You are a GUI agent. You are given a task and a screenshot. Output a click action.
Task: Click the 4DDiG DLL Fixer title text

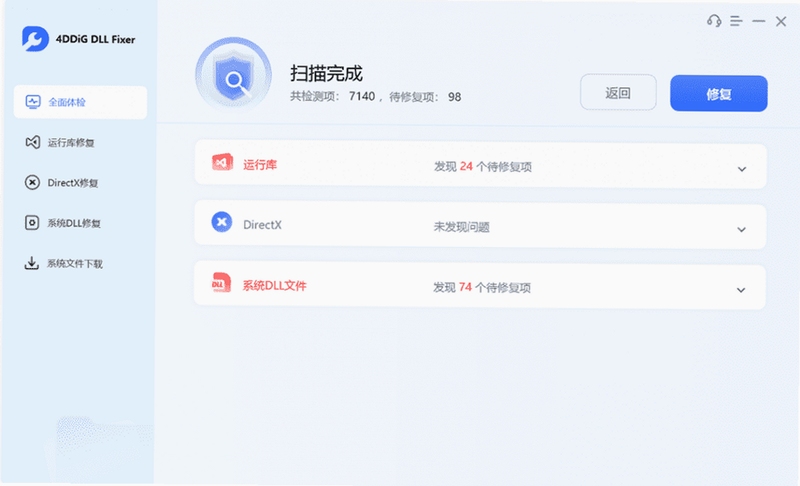(x=95, y=39)
